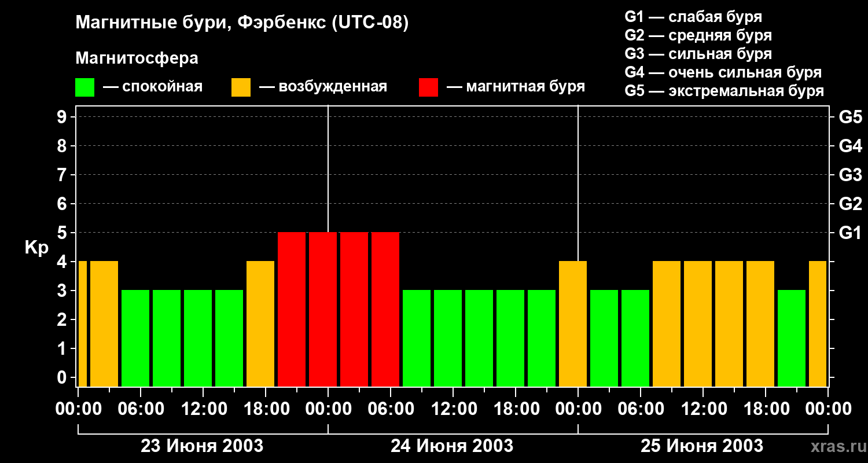This screenshot has width=868, height=463.
Task: Click the G1 label on right axis
Action: coord(850,233)
